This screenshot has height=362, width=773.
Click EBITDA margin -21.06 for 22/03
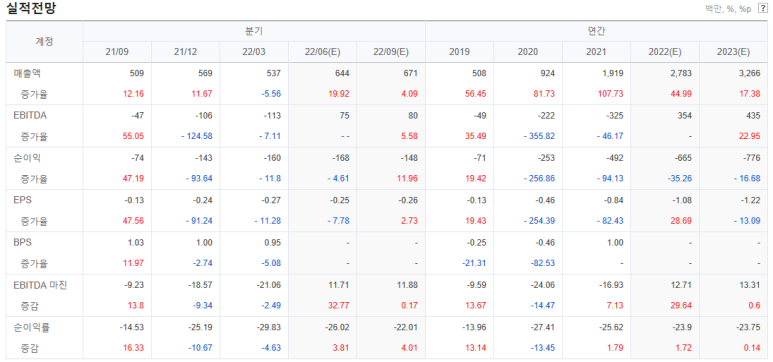(270, 285)
